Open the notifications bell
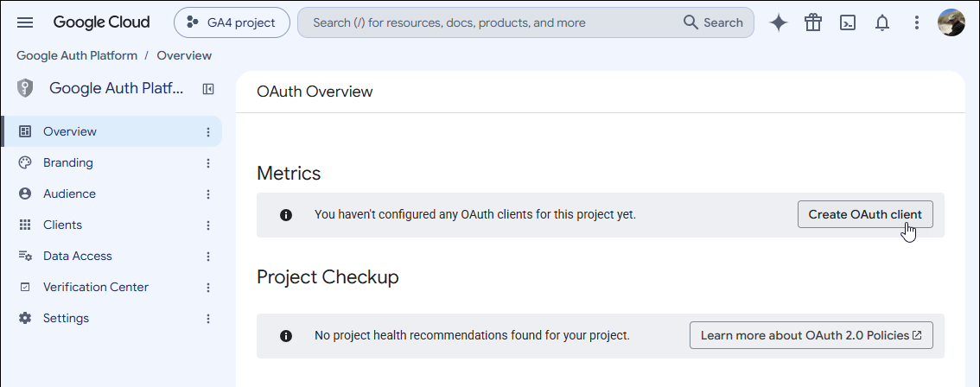 (x=881, y=22)
